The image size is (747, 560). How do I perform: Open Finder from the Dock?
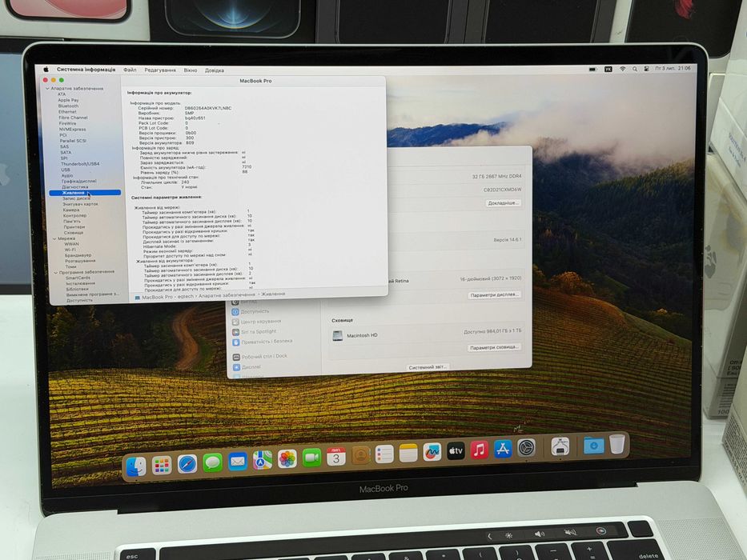[136, 466]
